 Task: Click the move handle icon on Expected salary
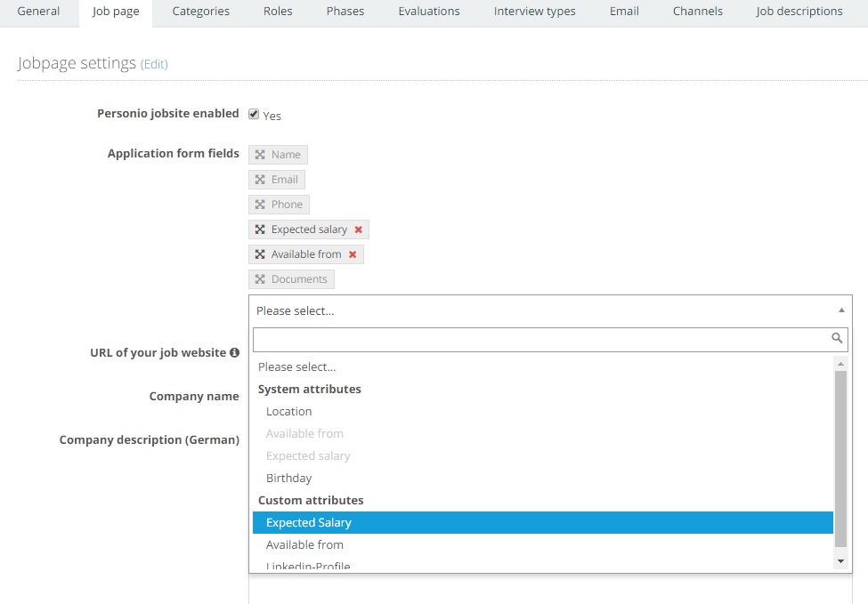click(x=260, y=230)
